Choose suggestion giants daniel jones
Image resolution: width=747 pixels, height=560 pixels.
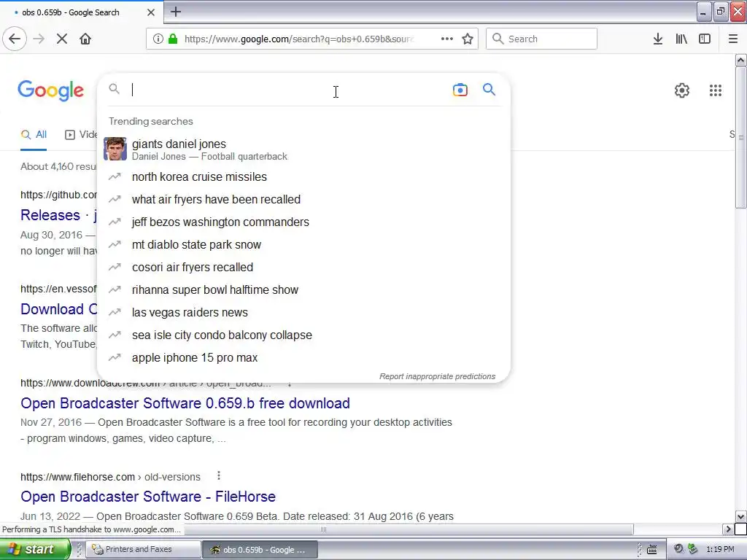[303, 149]
